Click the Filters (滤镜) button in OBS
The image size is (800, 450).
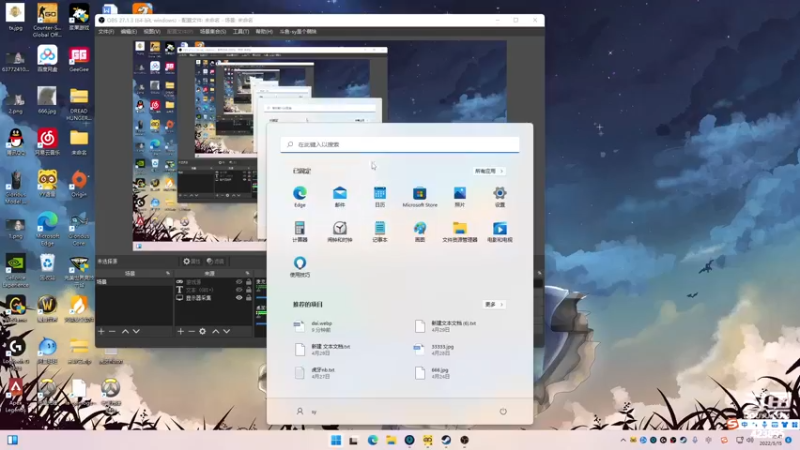[x=216, y=261]
